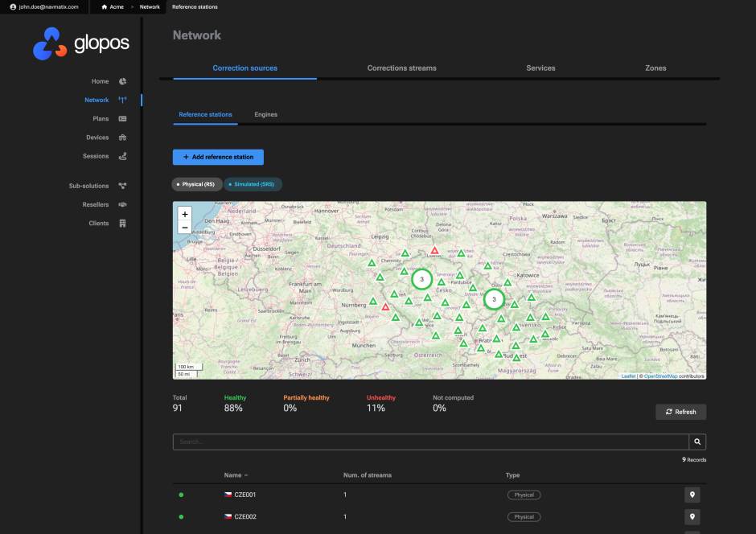Click the Refresh button
756x534 pixels.
[680, 412]
